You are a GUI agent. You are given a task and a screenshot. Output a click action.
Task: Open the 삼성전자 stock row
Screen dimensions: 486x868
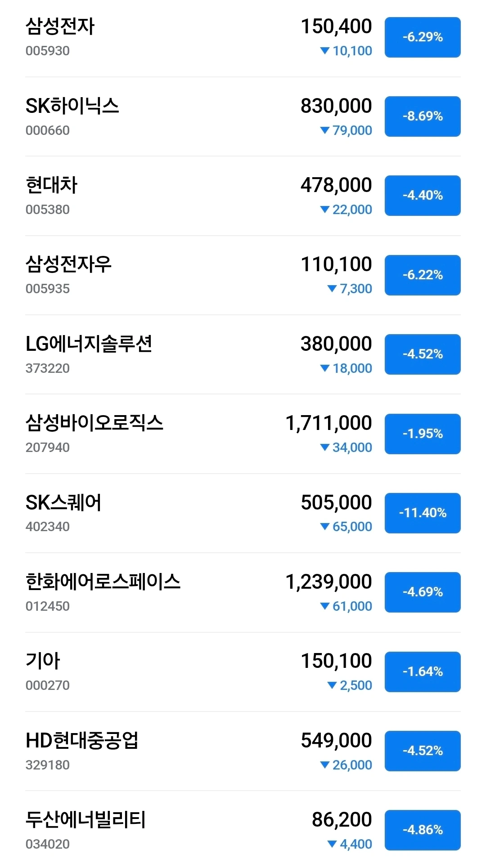coord(60,27)
